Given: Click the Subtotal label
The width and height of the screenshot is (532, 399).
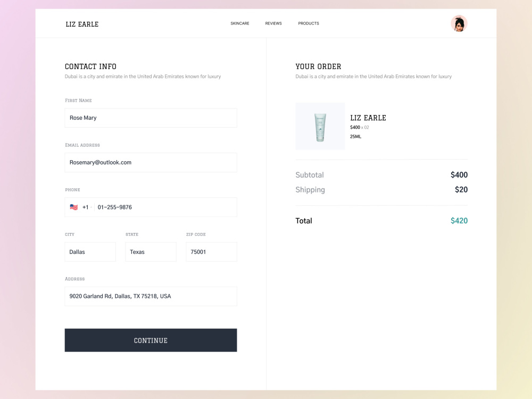Looking at the screenshot, I should (310, 174).
